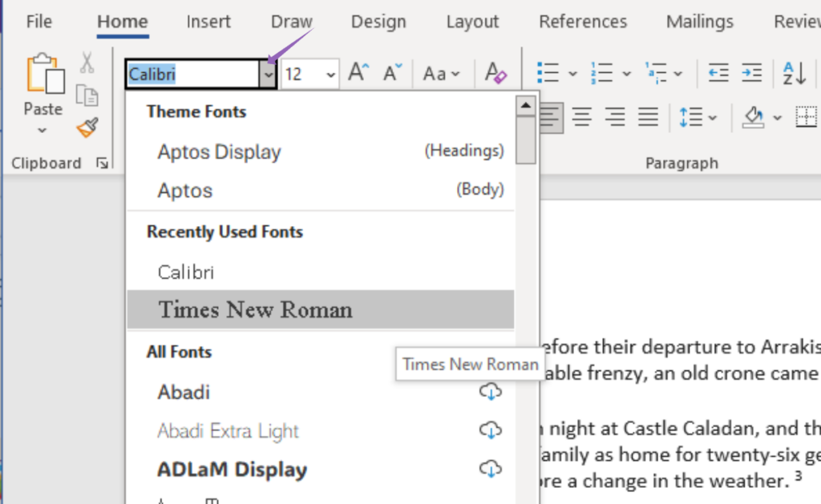Click the Sort A-Z icon

[x=794, y=74]
